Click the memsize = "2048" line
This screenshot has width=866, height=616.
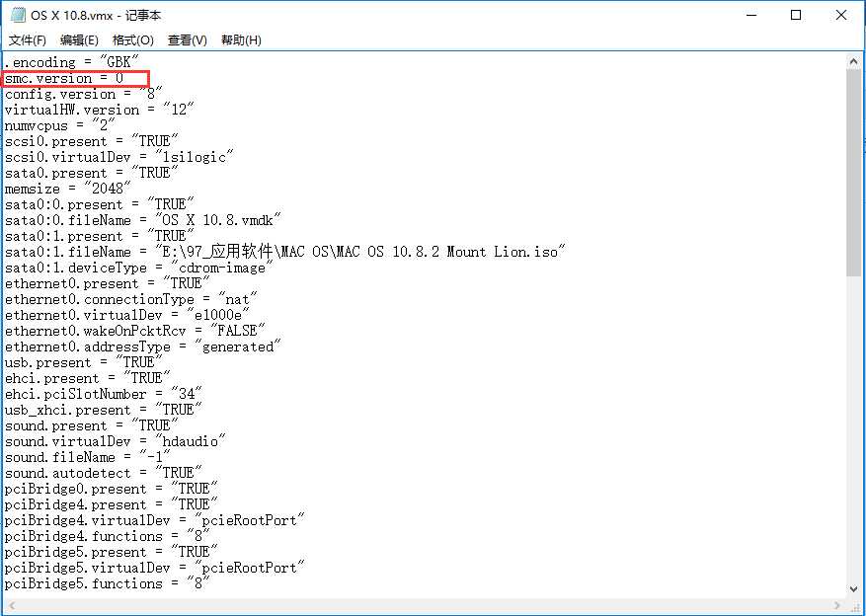click(x=68, y=189)
